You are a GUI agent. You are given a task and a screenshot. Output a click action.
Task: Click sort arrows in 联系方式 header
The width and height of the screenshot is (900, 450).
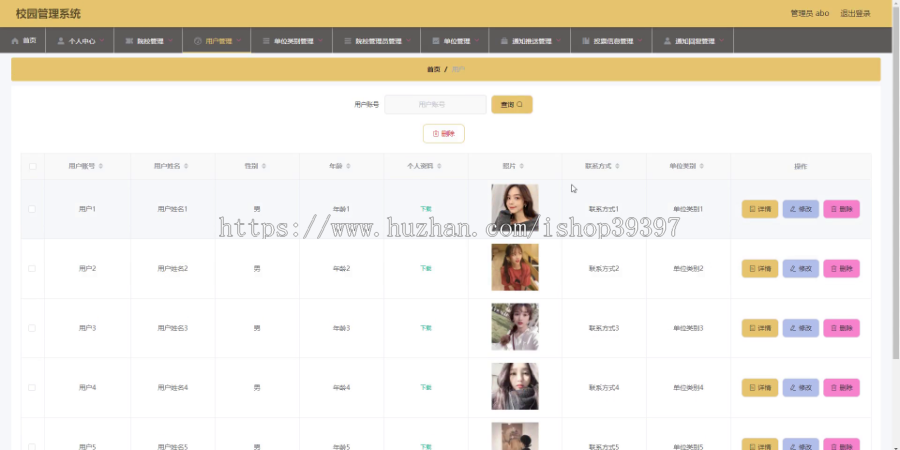617,166
